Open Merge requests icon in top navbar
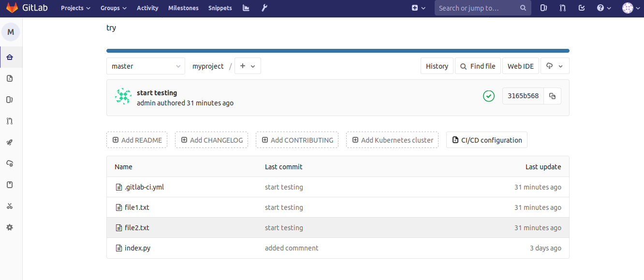Viewport: 644px width, 280px height. (562, 8)
